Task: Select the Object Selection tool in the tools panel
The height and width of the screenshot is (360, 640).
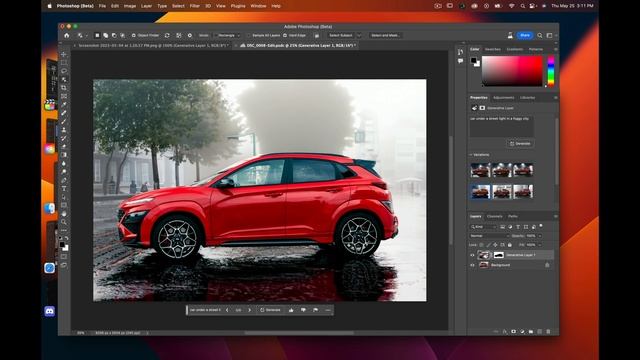Action: pos(64,79)
